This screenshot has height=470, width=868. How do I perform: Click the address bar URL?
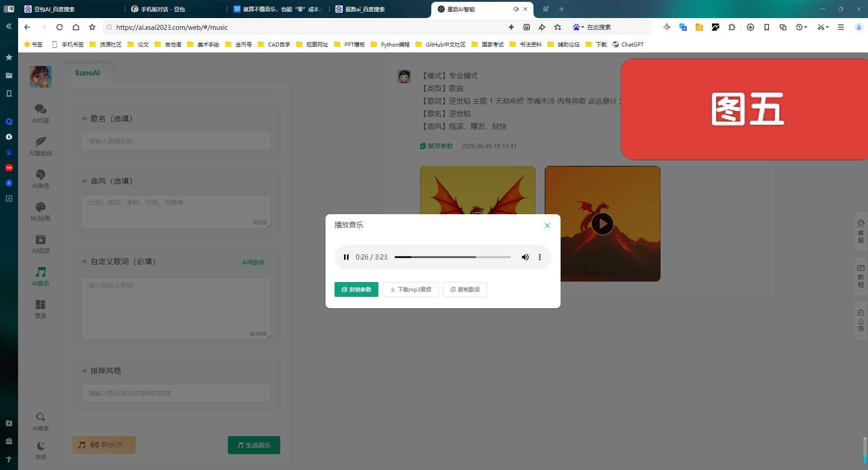point(172,27)
